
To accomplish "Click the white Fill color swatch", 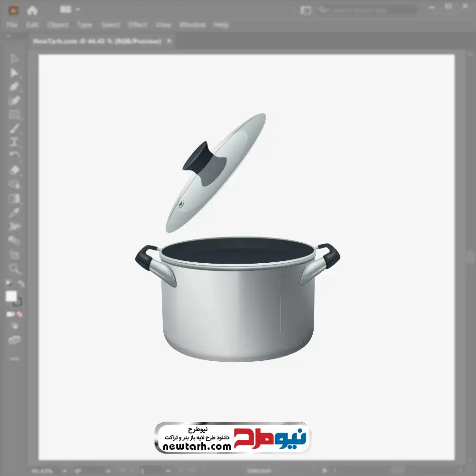I will coord(11,297).
